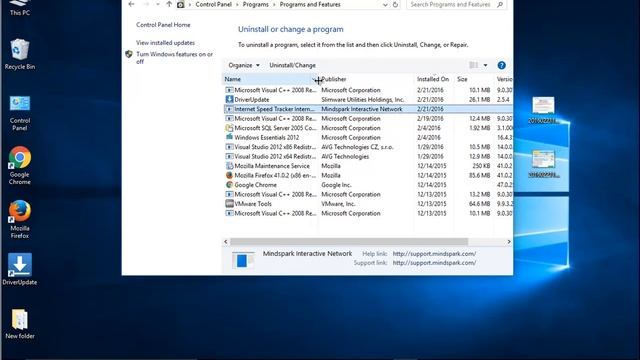Viewport: 640px width, 360px height.
Task: Click the DriverUpdate program icon in list
Action: (x=229, y=100)
